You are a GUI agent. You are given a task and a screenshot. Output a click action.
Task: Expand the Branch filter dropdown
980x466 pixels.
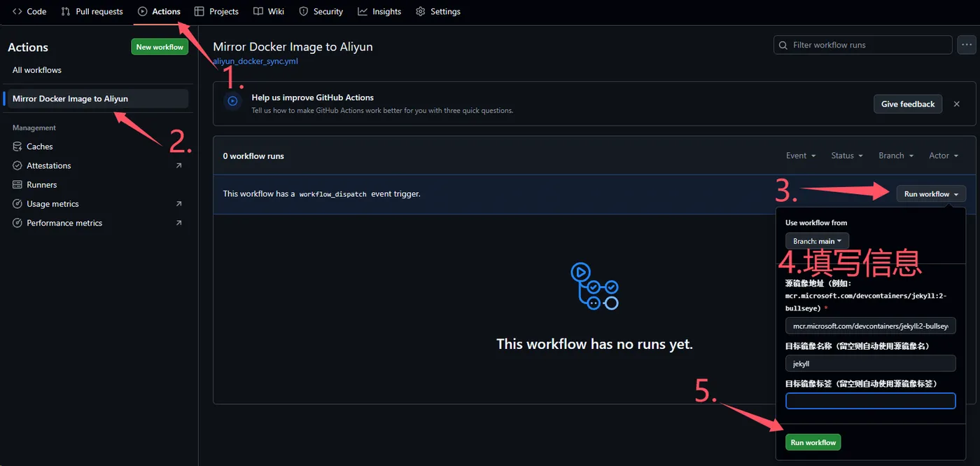[896, 156]
